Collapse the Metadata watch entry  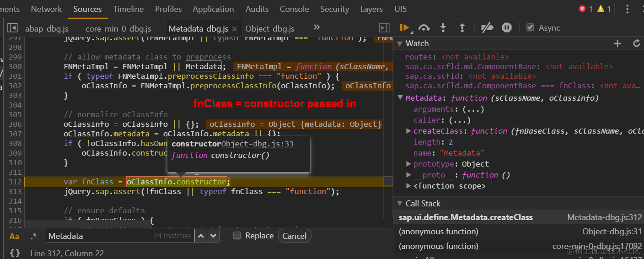[401, 98]
